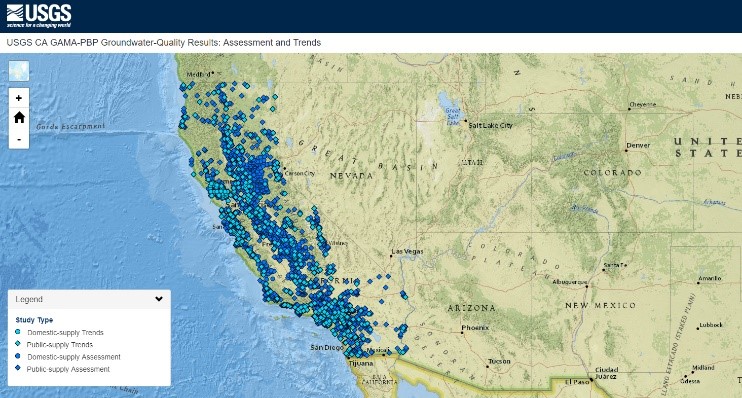This screenshot has width=742, height=398.
Task: Click the COLORADO state label
Action: [x=612, y=173]
